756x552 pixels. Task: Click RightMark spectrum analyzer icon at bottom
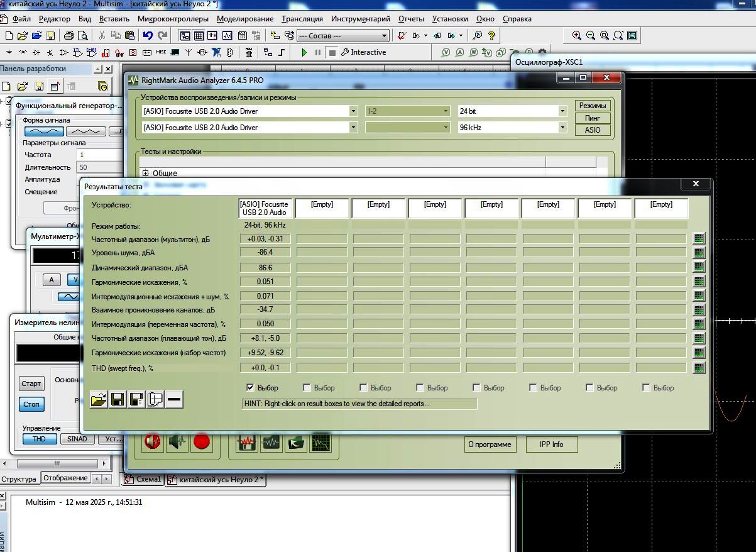point(321,442)
